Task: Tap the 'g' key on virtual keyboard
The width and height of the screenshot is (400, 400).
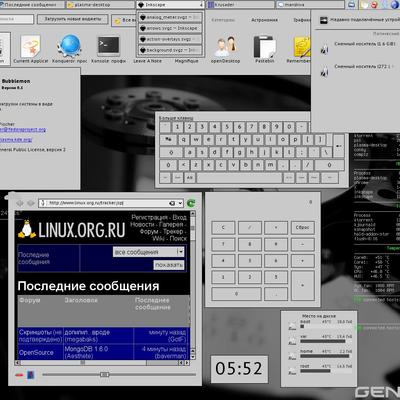Action: pos(239,152)
